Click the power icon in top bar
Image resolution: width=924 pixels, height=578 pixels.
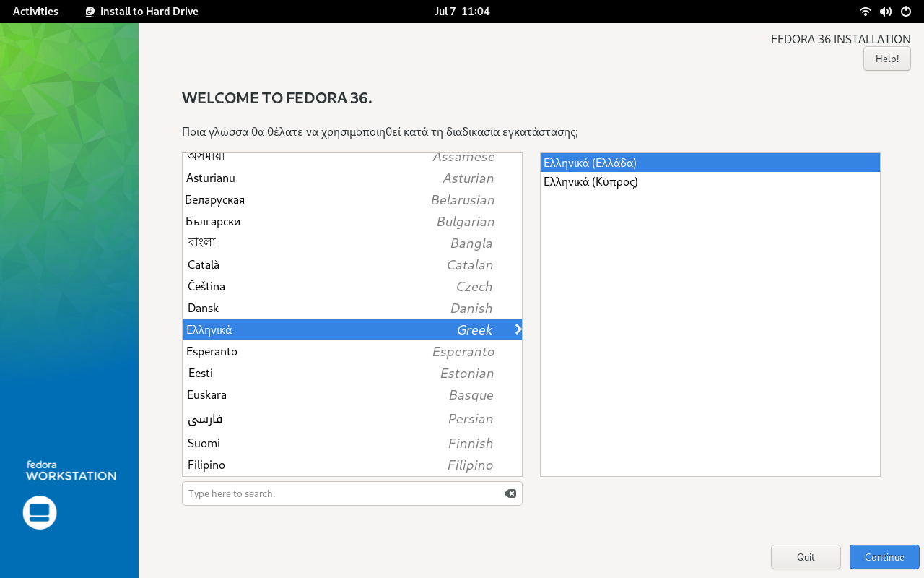[x=905, y=11]
